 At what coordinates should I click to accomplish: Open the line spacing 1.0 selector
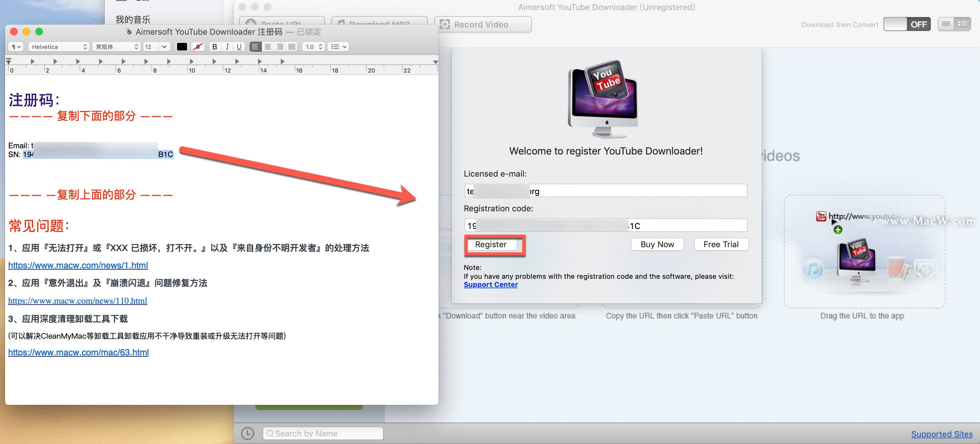[314, 47]
